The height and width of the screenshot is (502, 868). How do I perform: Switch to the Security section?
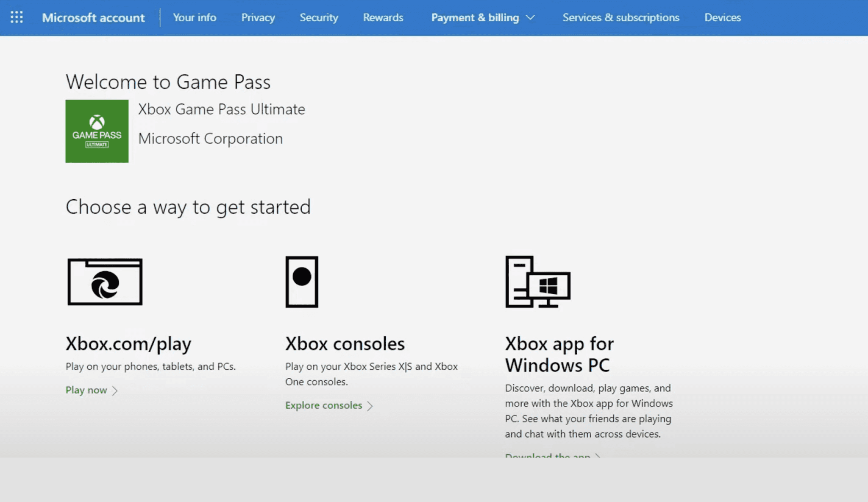pyautogui.click(x=319, y=18)
